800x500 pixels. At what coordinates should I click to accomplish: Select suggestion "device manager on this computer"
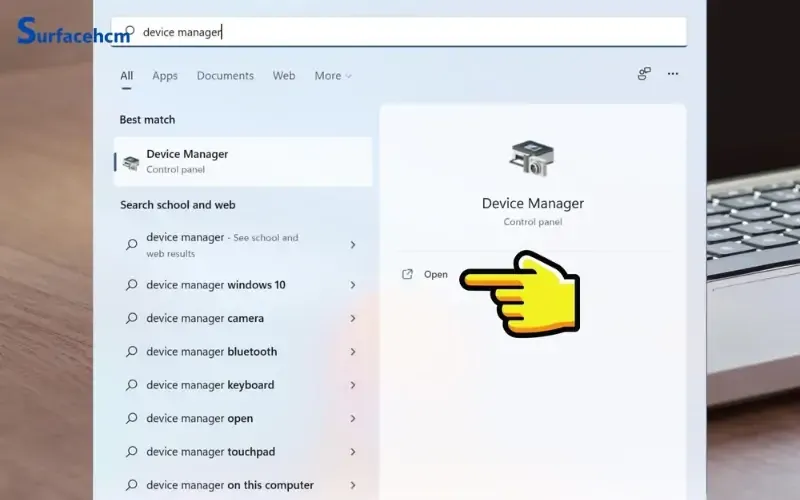pyautogui.click(x=243, y=485)
